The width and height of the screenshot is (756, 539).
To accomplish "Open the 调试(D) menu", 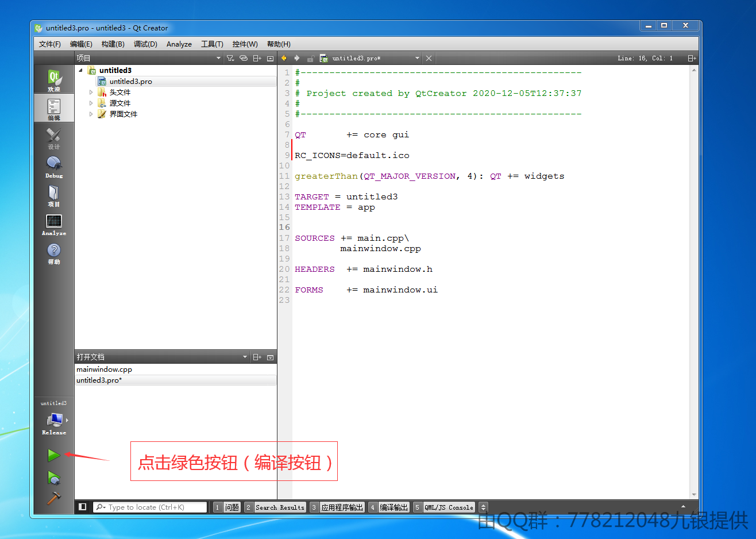I will (145, 44).
